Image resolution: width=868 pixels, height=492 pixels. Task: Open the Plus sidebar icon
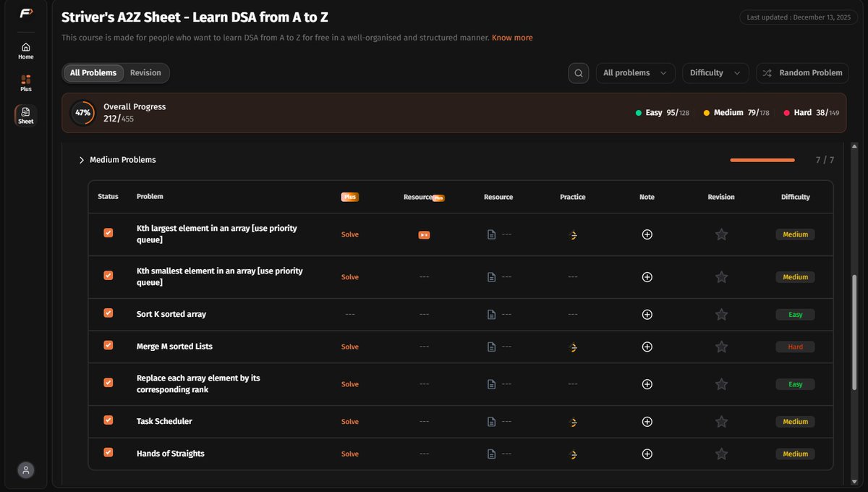[25, 82]
